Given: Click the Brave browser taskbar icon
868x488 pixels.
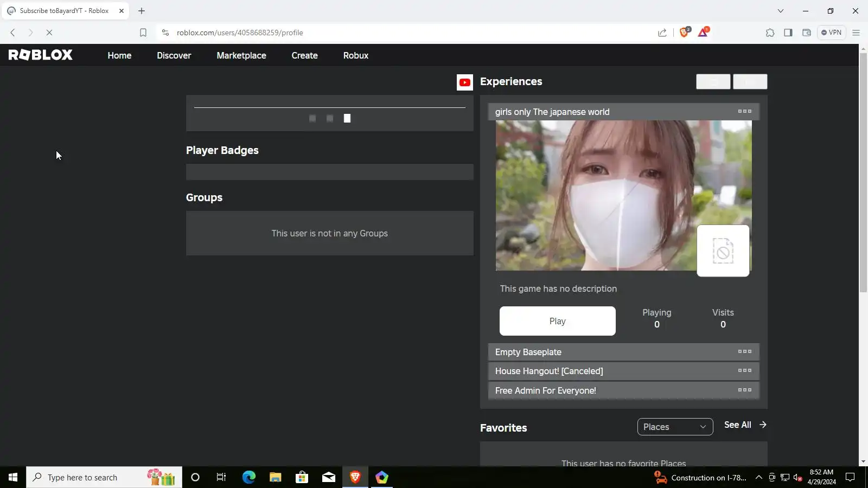Looking at the screenshot, I should click(x=355, y=477).
